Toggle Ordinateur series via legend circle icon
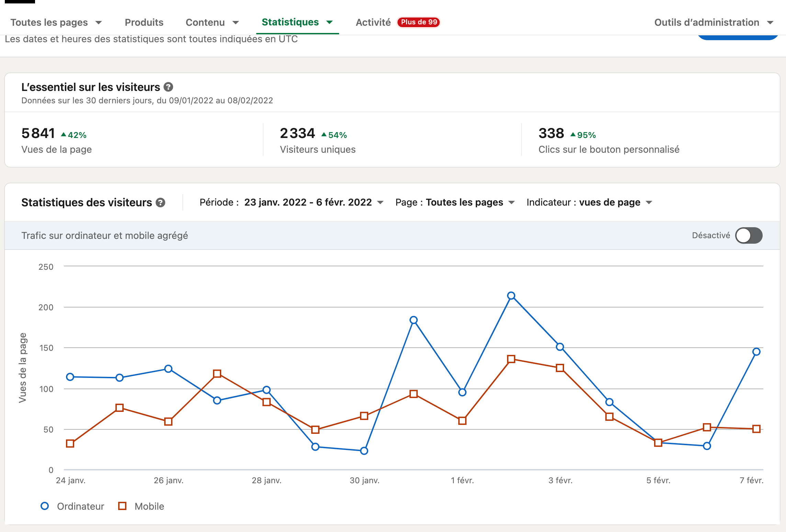The width and height of the screenshot is (786, 532). pos(45,506)
